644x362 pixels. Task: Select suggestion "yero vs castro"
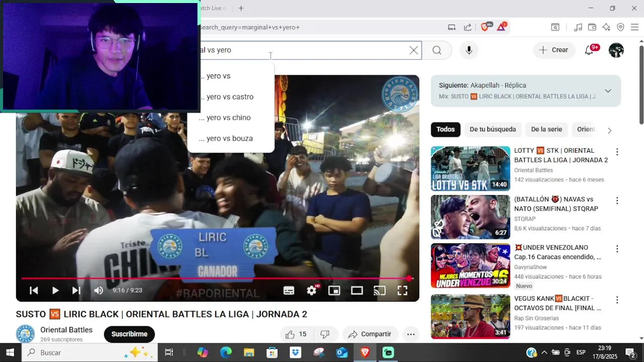click(x=230, y=97)
